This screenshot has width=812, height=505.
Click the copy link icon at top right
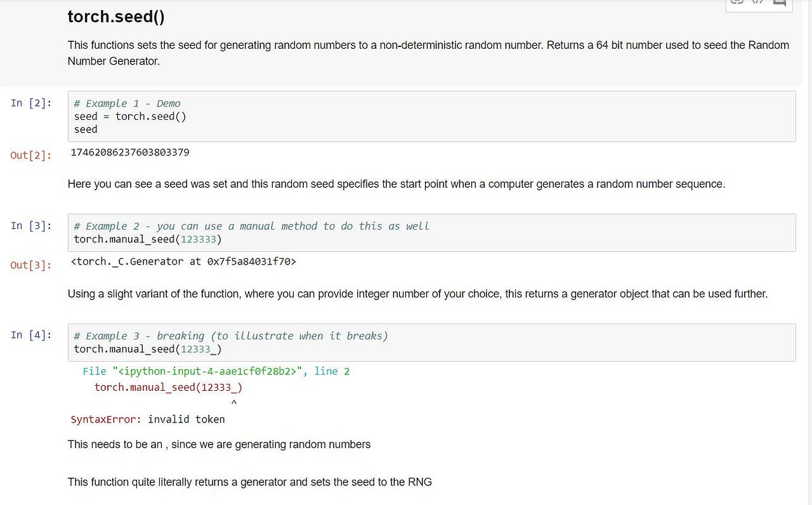click(737, 3)
